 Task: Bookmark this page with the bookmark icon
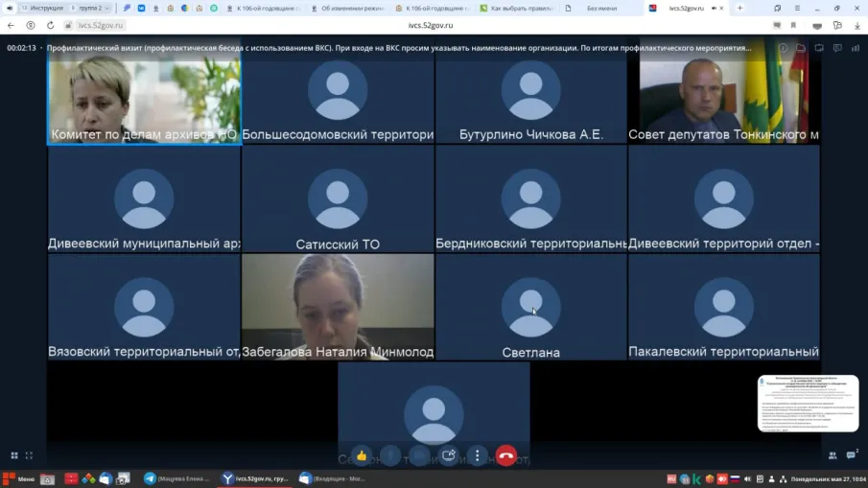(793, 26)
